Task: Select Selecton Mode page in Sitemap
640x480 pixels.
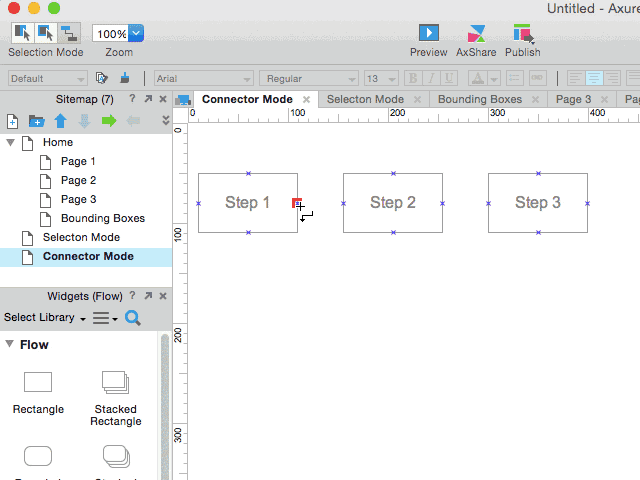Action: [81, 237]
